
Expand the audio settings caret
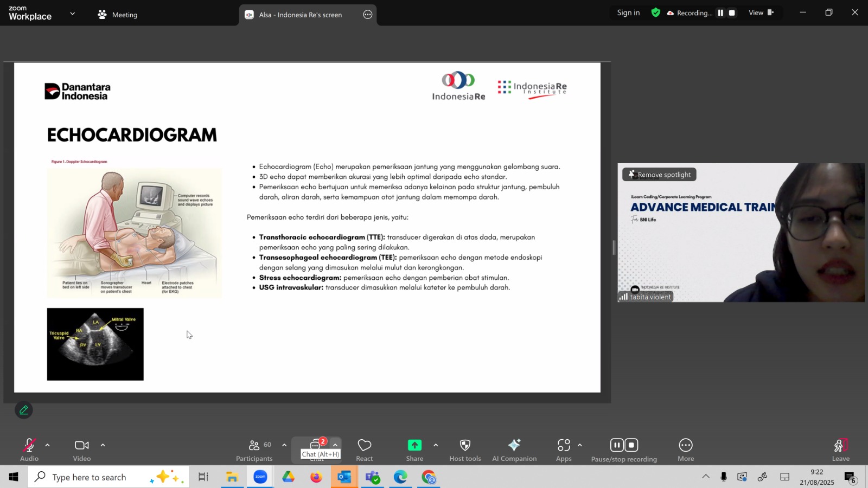pyautogui.click(x=48, y=445)
